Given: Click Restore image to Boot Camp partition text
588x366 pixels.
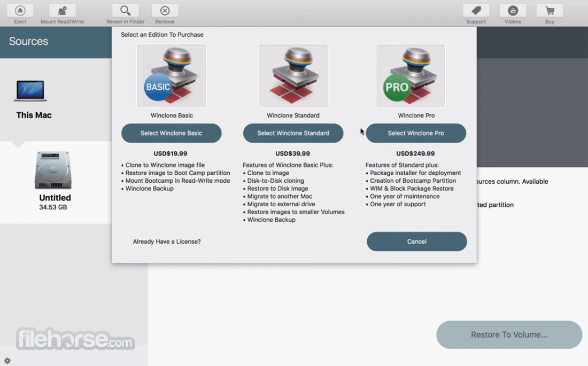Looking at the screenshot, I should click(x=178, y=173).
